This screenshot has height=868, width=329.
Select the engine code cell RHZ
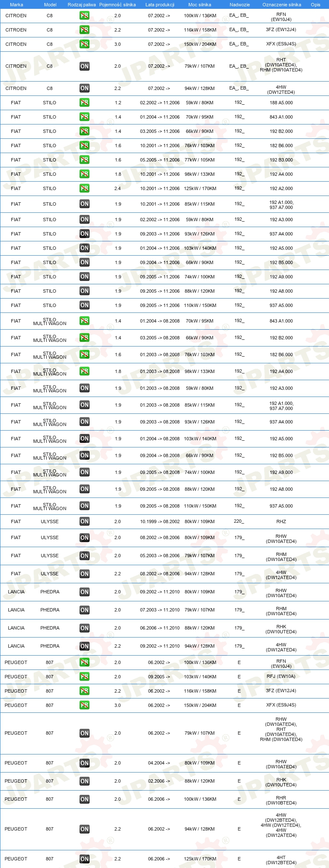point(281,521)
